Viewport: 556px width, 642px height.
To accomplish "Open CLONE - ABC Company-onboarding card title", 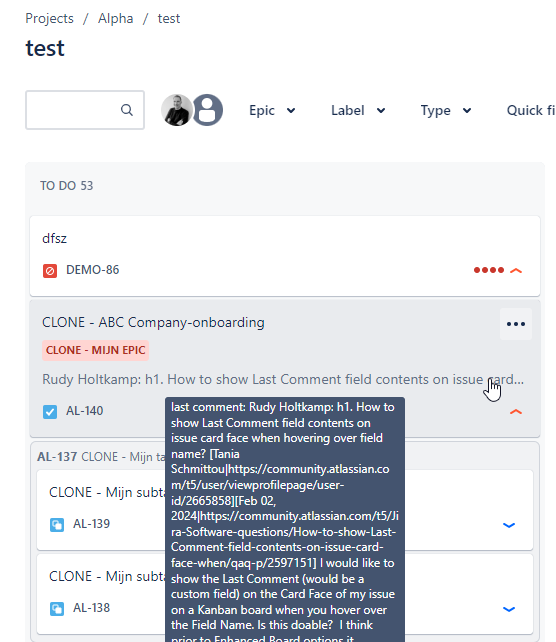I will pos(153,322).
